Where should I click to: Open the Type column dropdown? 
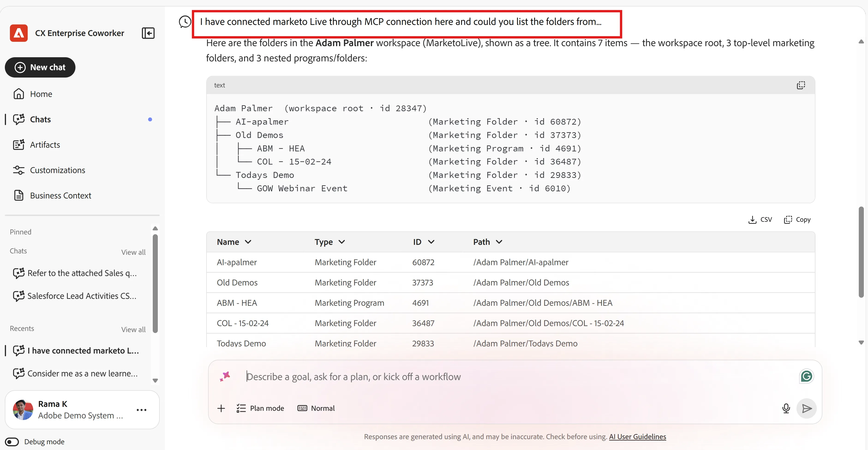(330, 242)
